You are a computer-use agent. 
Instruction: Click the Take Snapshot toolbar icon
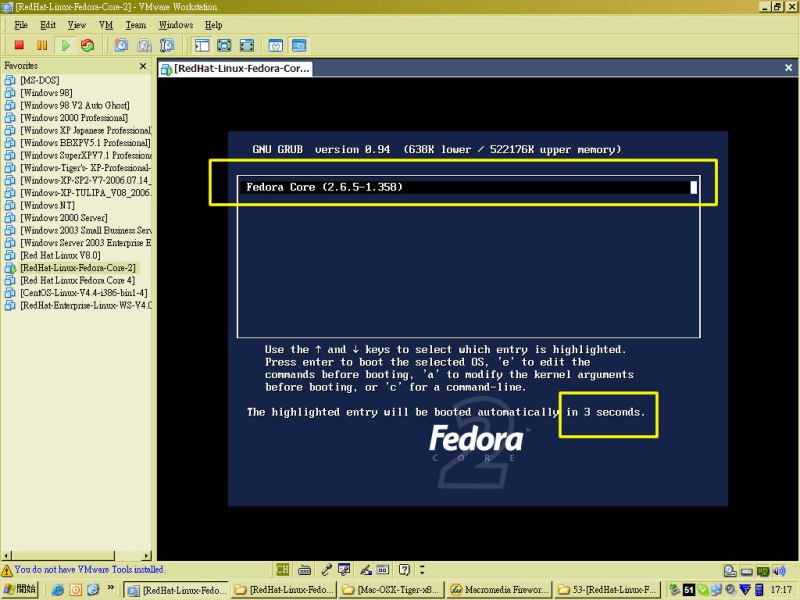[121, 45]
